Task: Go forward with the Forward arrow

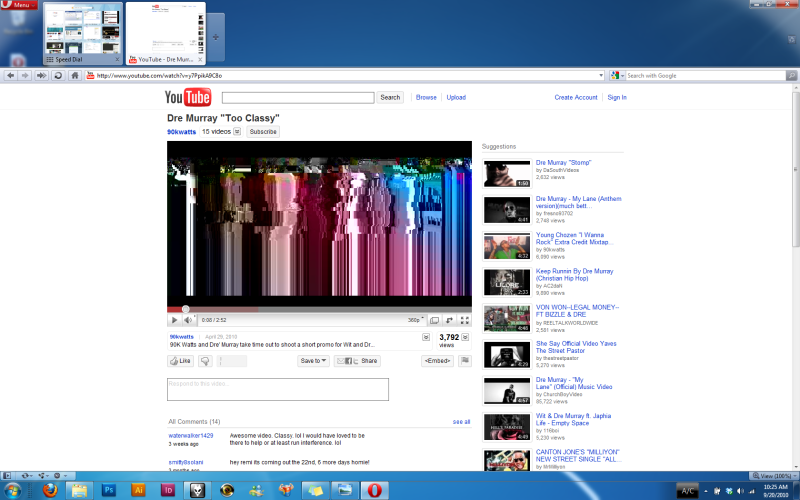Action: click(x=24, y=76)
